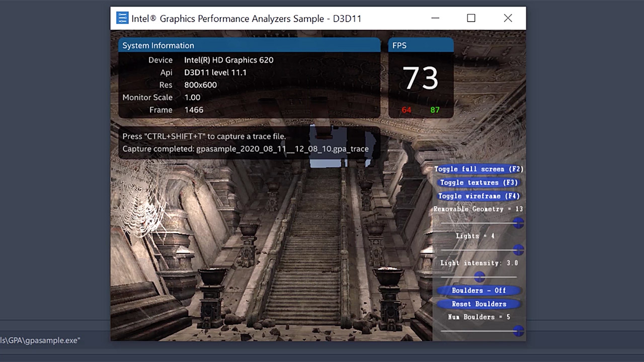Click the capture completed trace file message

[246, 149]
